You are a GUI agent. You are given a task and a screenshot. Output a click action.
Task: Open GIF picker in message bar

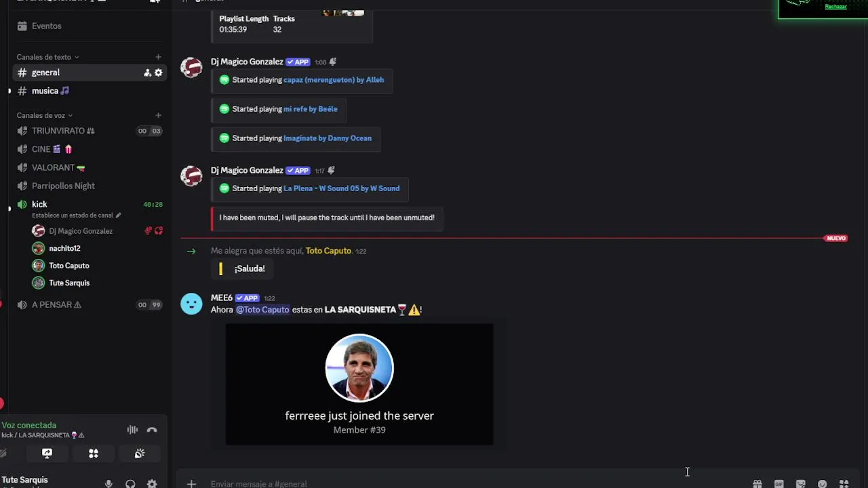779,484
